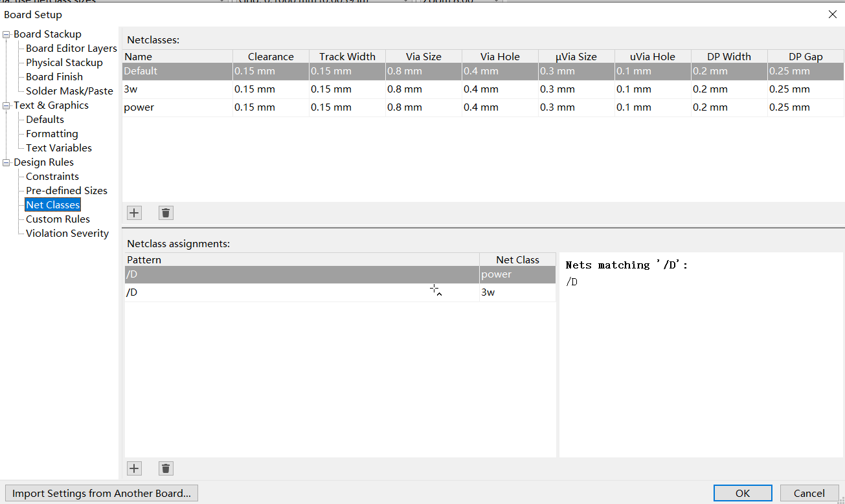Image resolution: width=845 pixels, height=504 pixels.
Task: Collapse the Text & Graphics tree node
Action: tap(6, 105)
